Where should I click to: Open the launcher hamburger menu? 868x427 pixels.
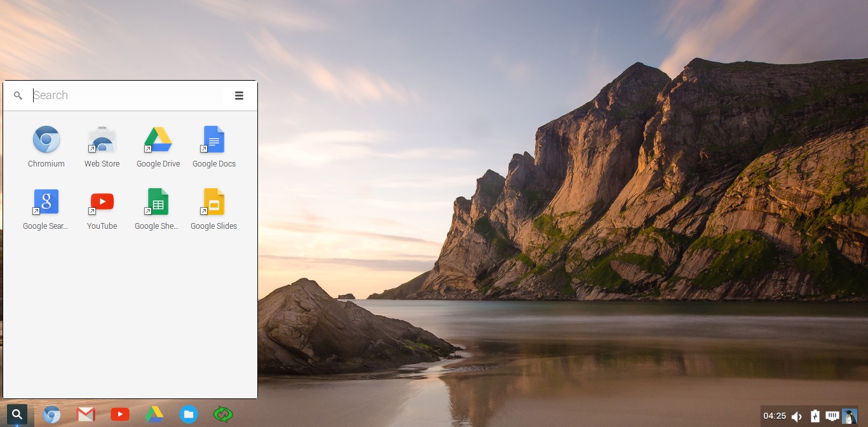[x=240, y=95]
